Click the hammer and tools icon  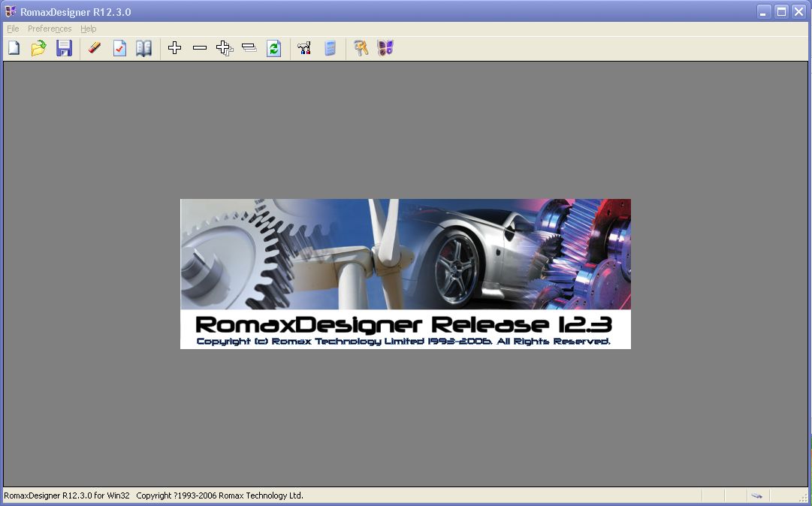304,49
